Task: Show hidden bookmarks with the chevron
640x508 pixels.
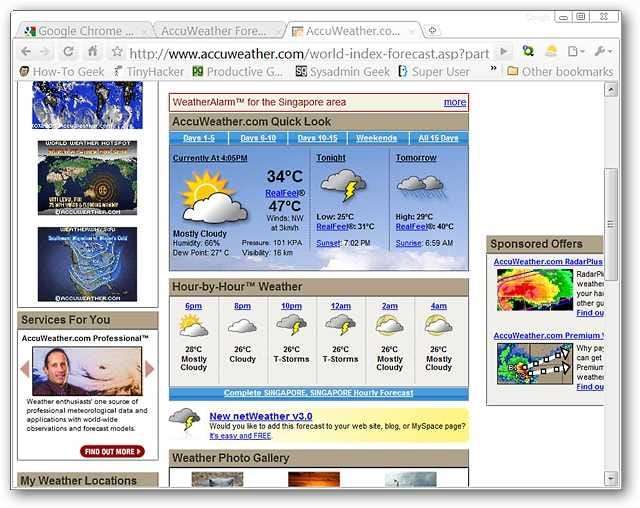Action: point(493,69)
